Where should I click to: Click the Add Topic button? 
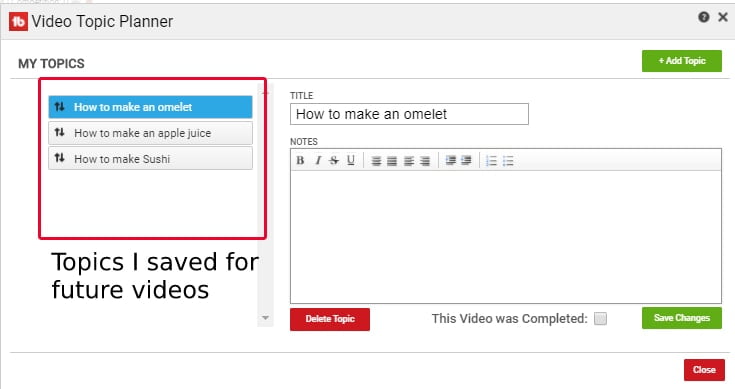682,61
